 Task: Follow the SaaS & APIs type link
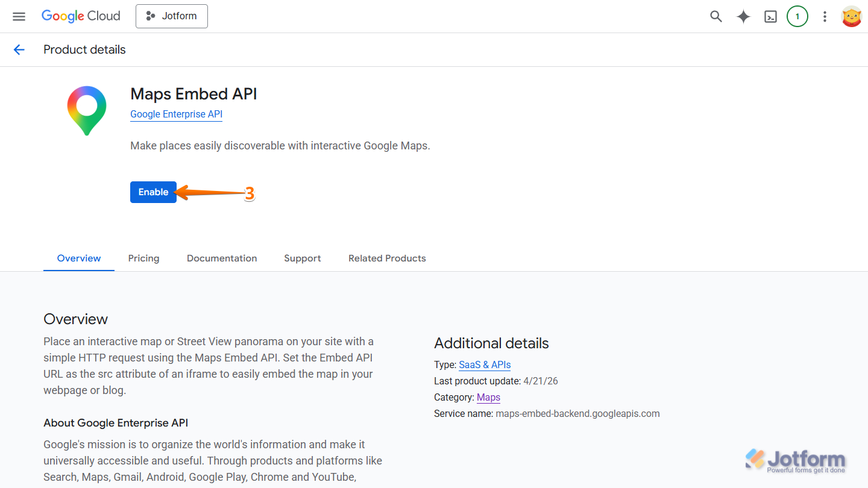485,364
